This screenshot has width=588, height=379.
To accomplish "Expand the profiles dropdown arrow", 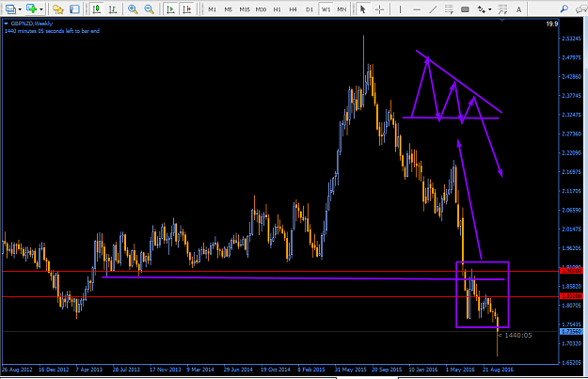I will tap(40, 9).
